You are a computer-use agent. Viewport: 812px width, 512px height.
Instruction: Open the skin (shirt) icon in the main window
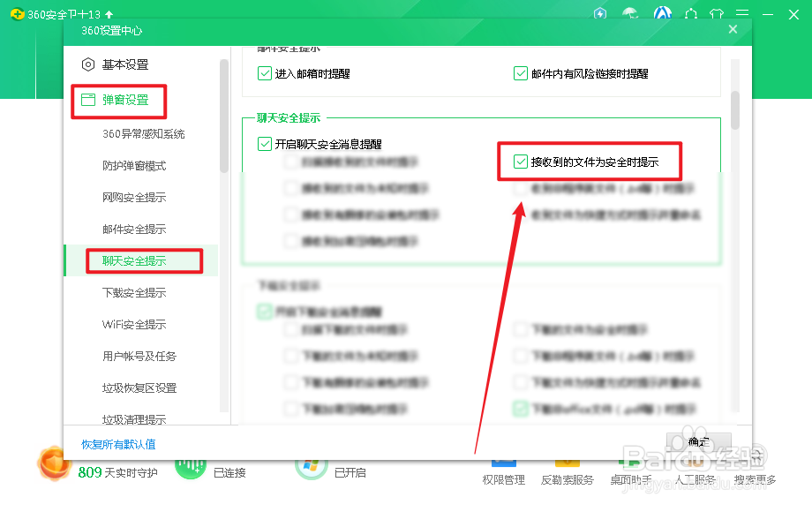click(717, 13)
